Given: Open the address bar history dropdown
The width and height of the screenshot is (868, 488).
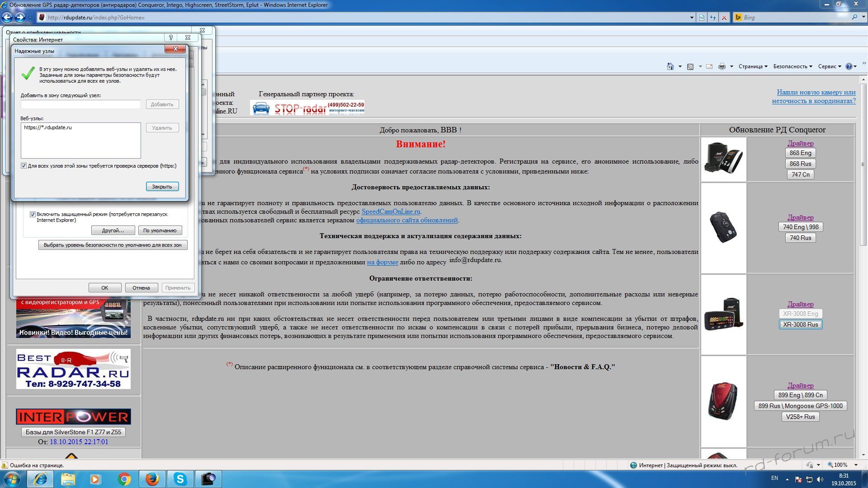Looking at the screenshot, I should [x=692, y=18].
